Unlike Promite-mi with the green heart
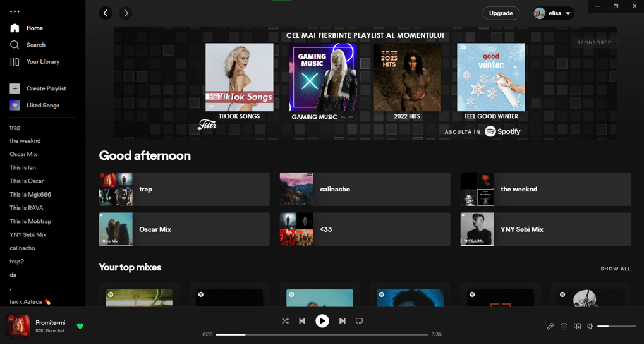The image size is (644, 345). click(x=80, y=327)
